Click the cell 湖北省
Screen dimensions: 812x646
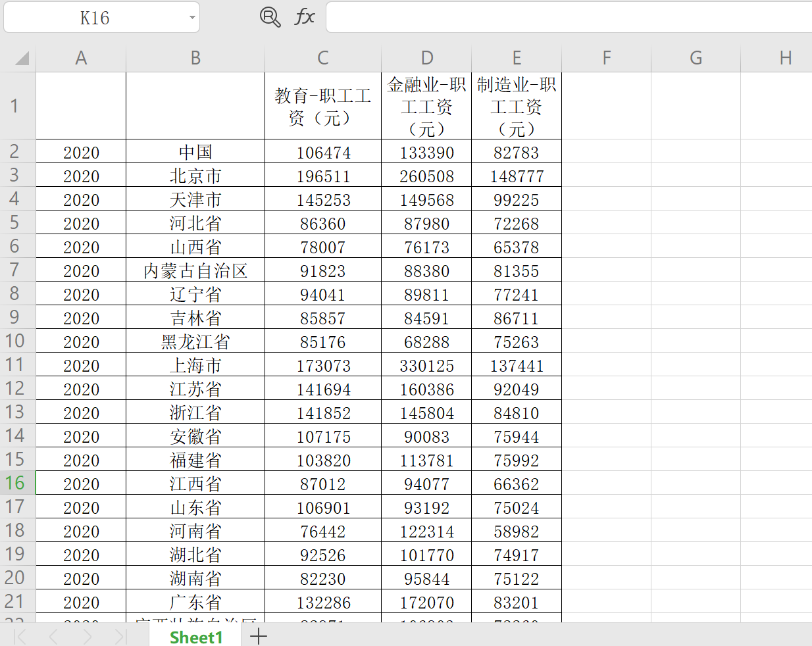[195, 555]
